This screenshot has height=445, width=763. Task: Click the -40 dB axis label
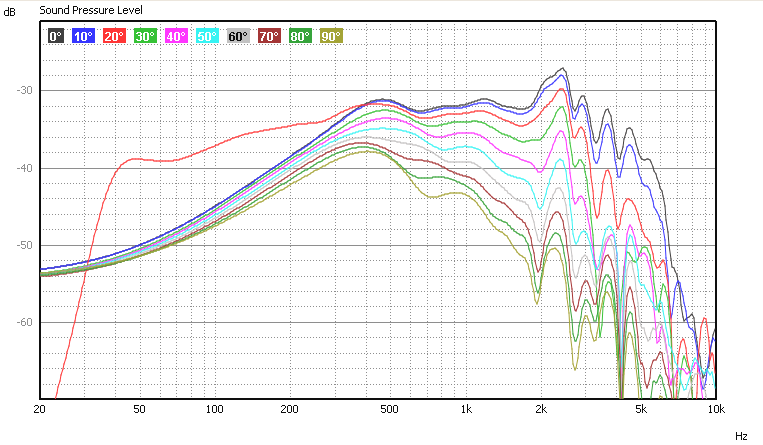(24, 168)
